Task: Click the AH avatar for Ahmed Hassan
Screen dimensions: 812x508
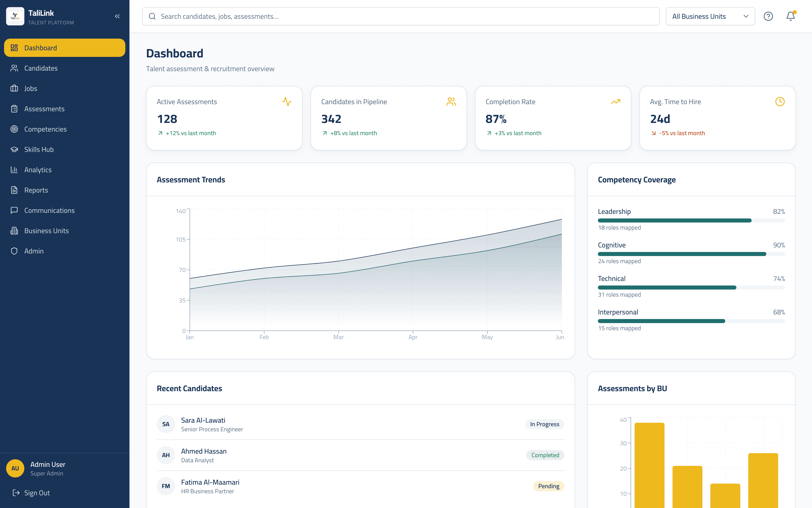Action: 166,455
